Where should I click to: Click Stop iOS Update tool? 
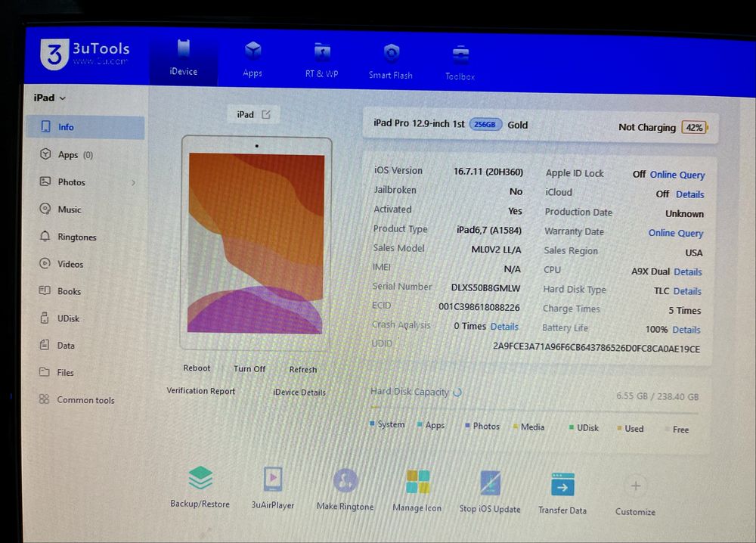click(490, 492)
